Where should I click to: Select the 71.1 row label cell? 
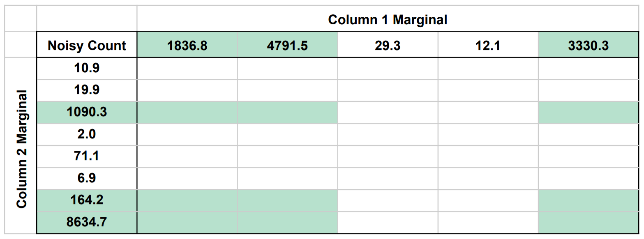[87, 156]
